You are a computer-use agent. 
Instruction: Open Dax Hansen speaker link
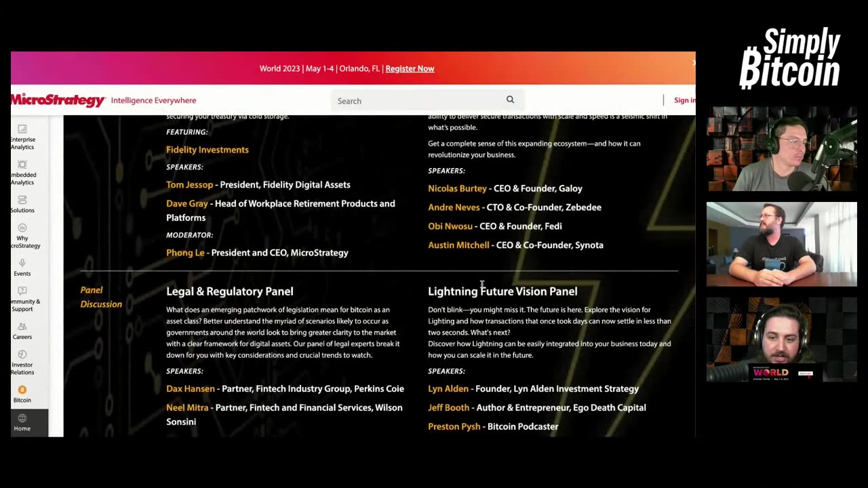[x=190, y=389]
